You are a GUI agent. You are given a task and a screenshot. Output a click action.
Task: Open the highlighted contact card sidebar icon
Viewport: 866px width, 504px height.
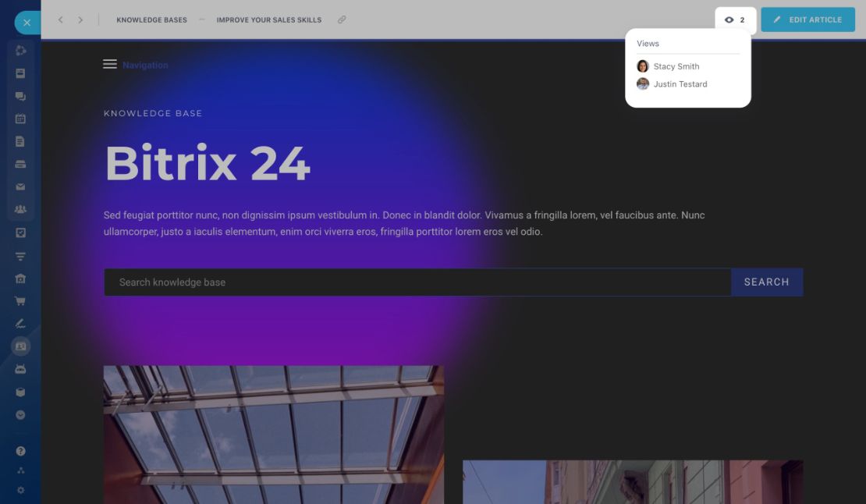20,346
